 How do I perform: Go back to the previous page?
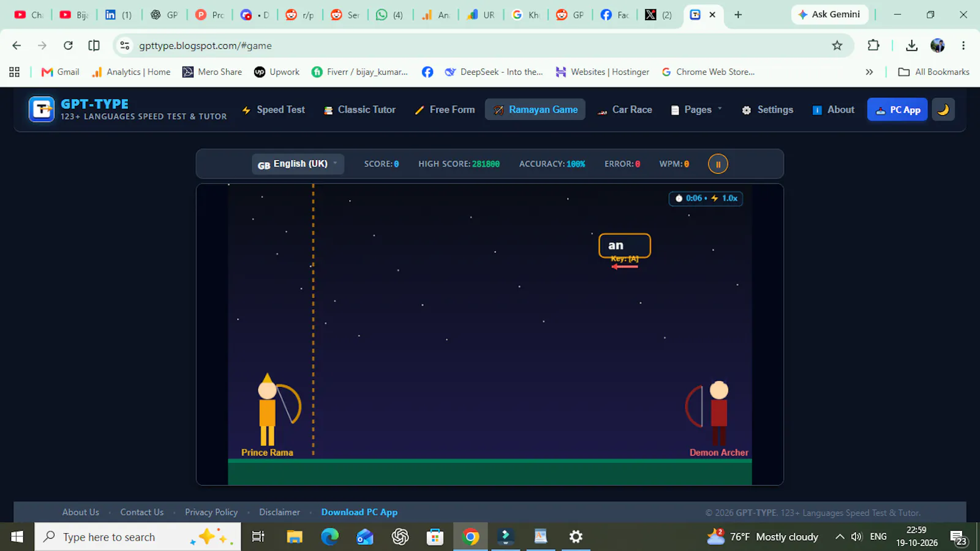17,45
